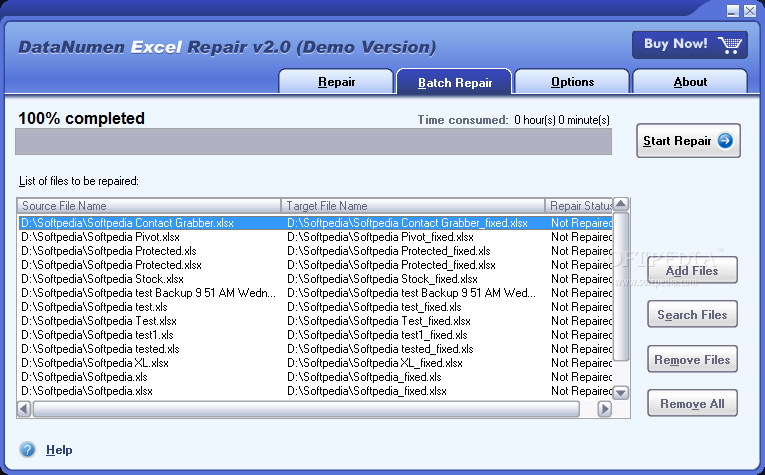Click the horizontal scrollbar left arrow

[x=24, y=409]
